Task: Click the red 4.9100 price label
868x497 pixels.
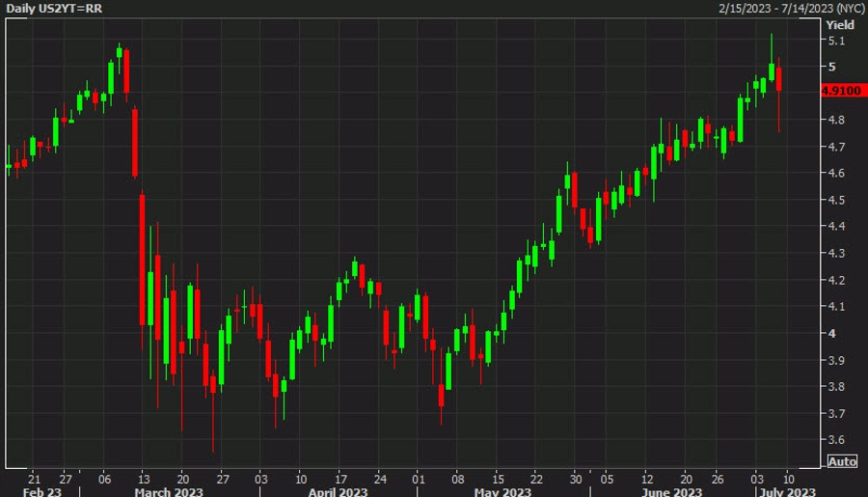Action: (x=843, y=91)
